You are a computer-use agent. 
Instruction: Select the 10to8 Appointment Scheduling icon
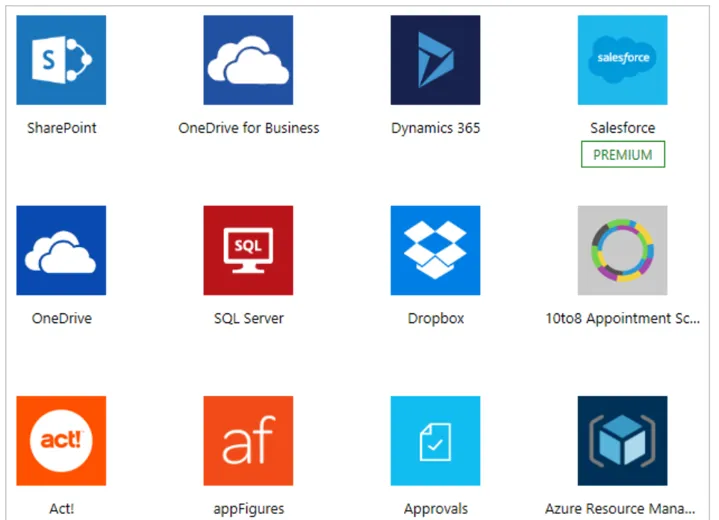pos(622,250)
